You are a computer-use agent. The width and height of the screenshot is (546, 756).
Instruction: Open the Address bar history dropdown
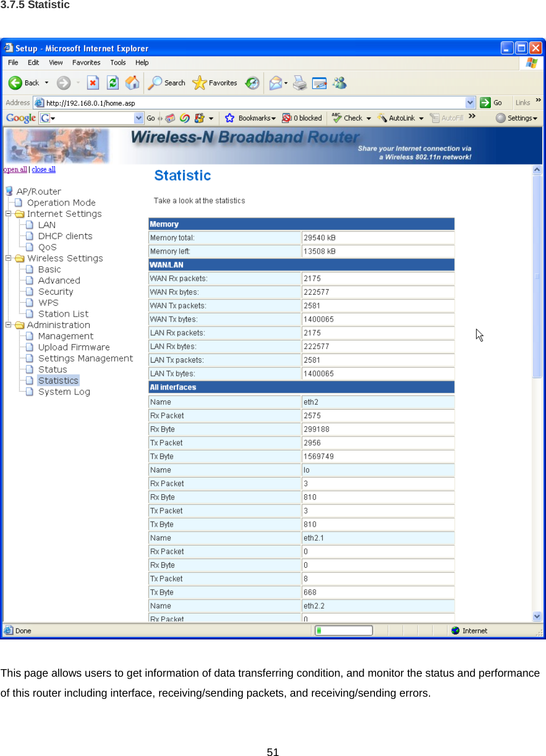coord(470,102)
